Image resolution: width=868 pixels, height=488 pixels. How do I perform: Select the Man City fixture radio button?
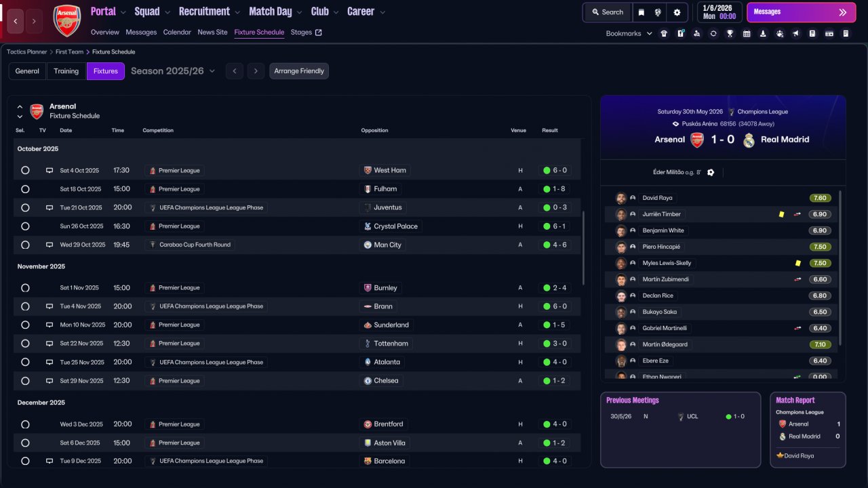pyautogui.click(x=25, y=245)
